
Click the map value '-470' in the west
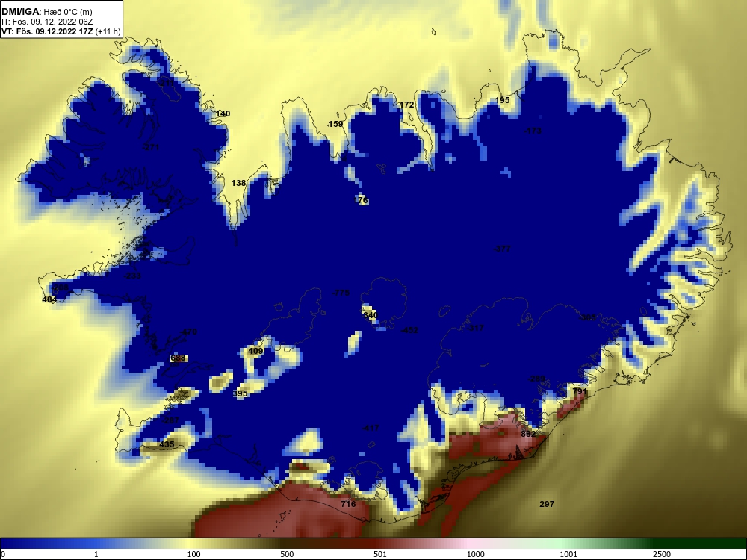point(188,332)
